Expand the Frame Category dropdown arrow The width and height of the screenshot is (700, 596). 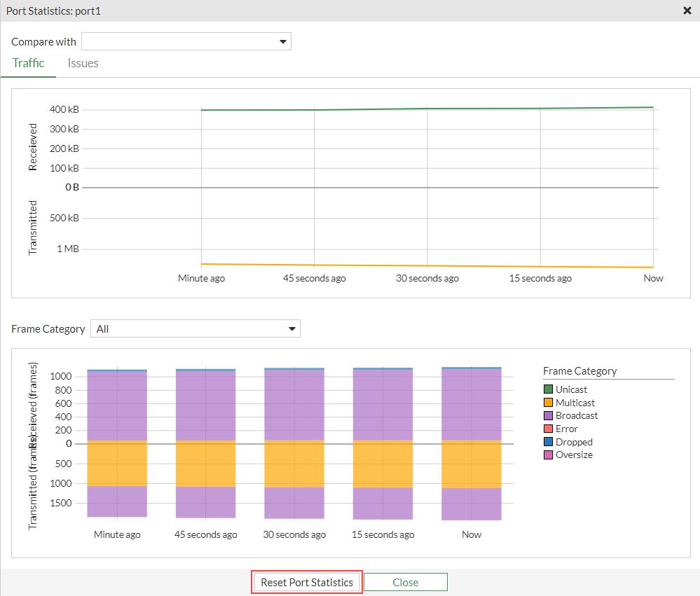click(292, 328)
